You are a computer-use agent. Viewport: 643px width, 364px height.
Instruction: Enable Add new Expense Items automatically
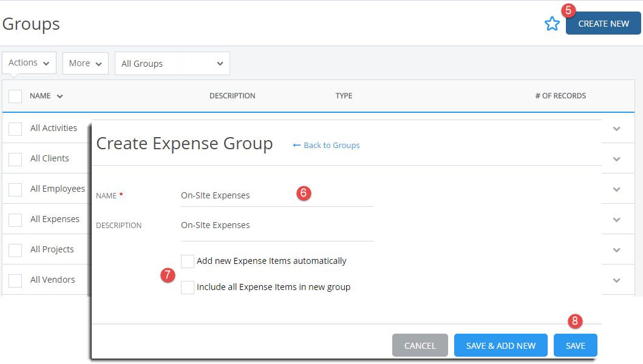(188, 261)
